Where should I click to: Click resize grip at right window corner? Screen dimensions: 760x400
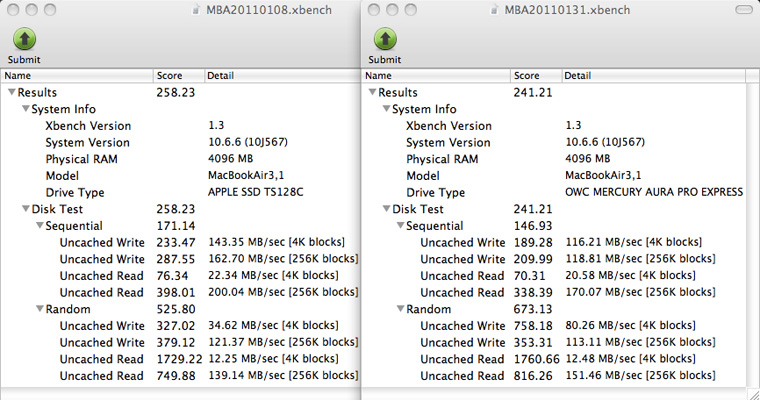753,394
